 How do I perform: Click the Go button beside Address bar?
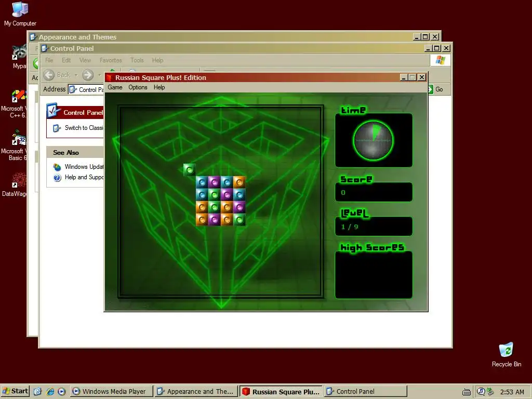pyautogui.click(x=436, y=89)
